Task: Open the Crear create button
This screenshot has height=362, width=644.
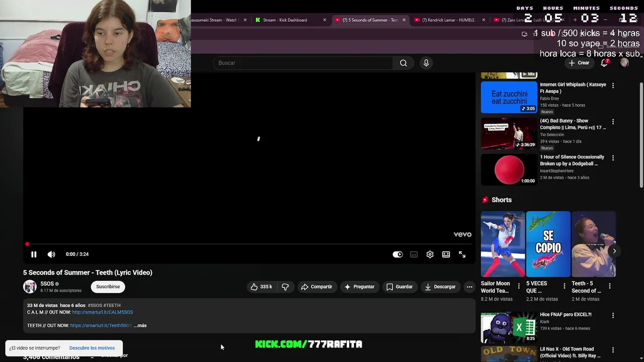Action: 579,63
